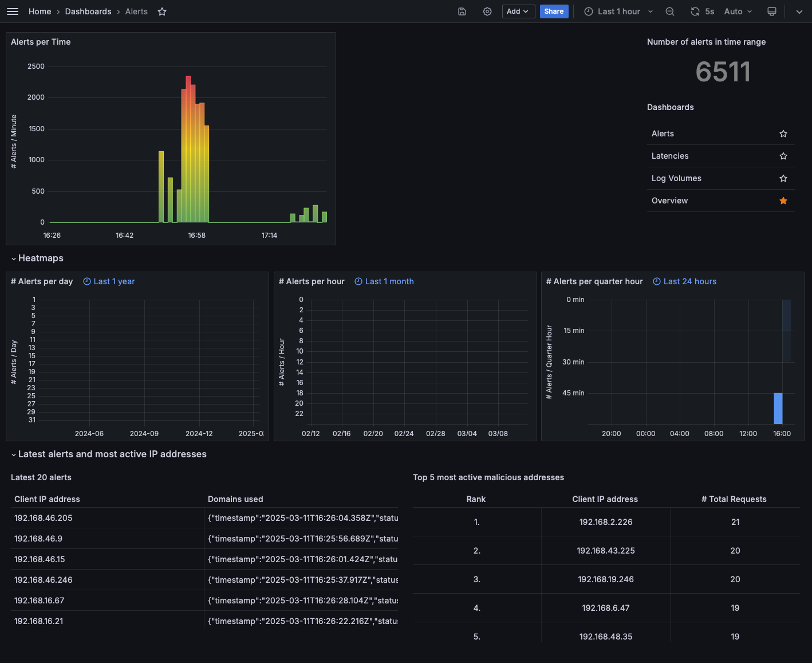
Task: Click the Last 1 year time override
Action: coord(109,281)
